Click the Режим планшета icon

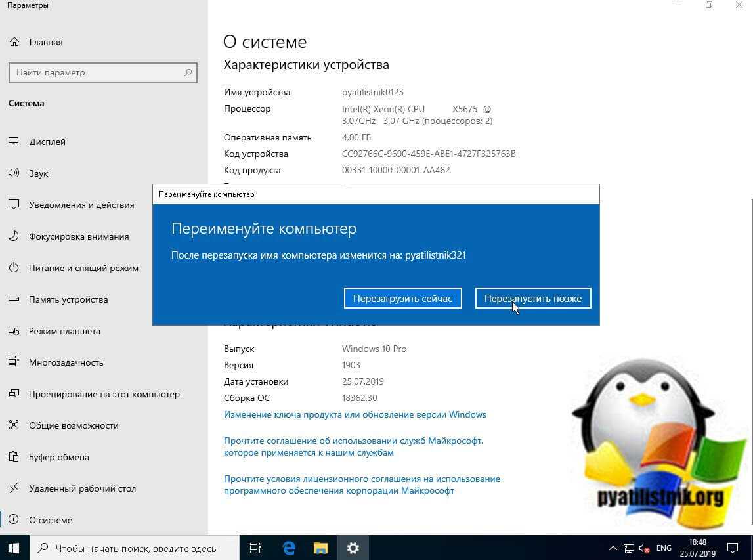pyautogui.click(x=14, y=331)
